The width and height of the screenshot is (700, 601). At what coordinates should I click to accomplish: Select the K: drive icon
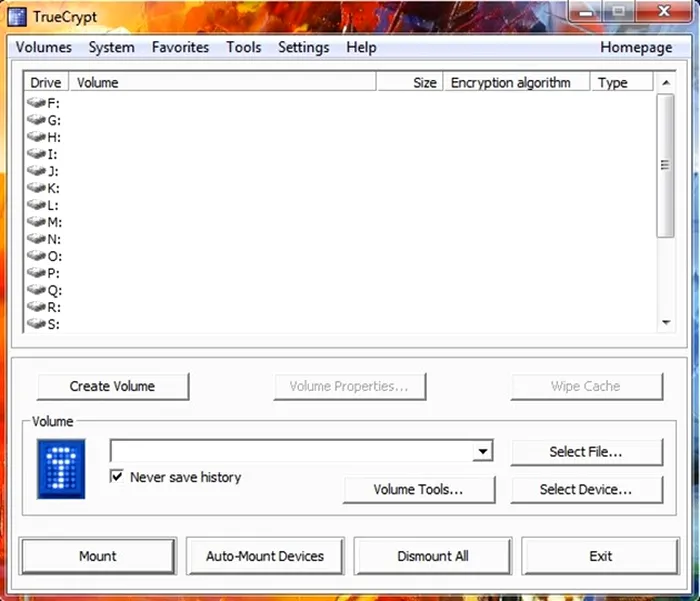pyautogui.click(x=36, y=188)
